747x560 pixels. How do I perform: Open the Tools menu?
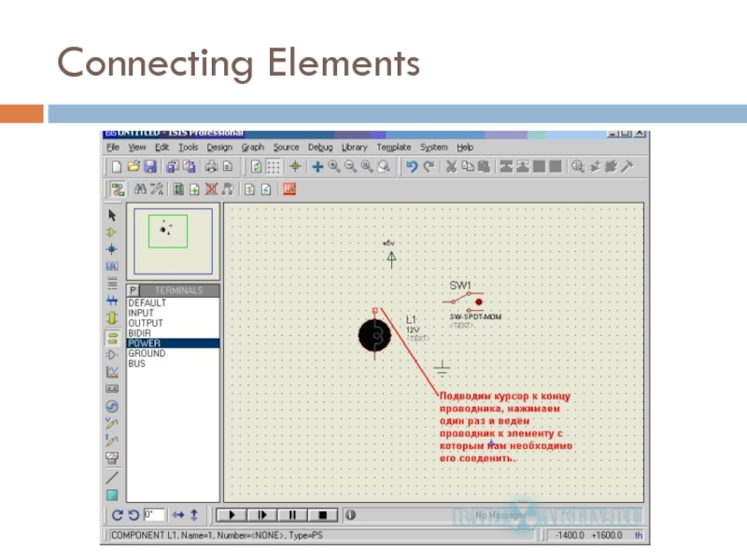189,147
